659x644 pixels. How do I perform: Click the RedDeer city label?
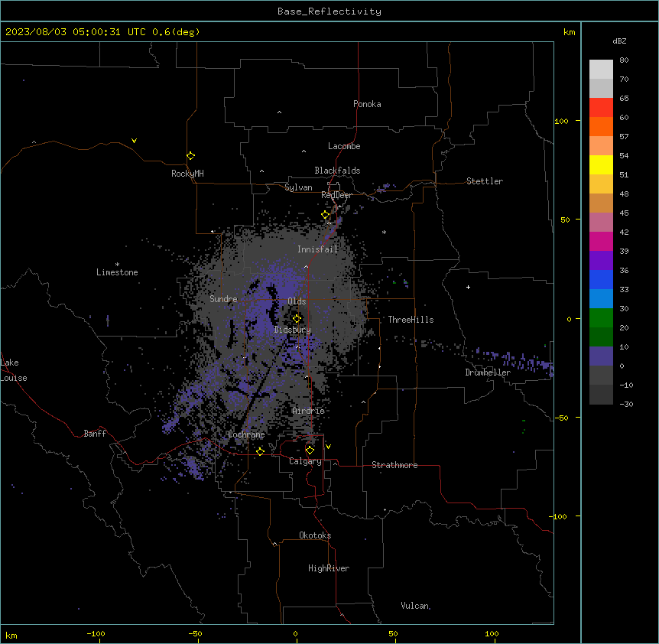336,195
